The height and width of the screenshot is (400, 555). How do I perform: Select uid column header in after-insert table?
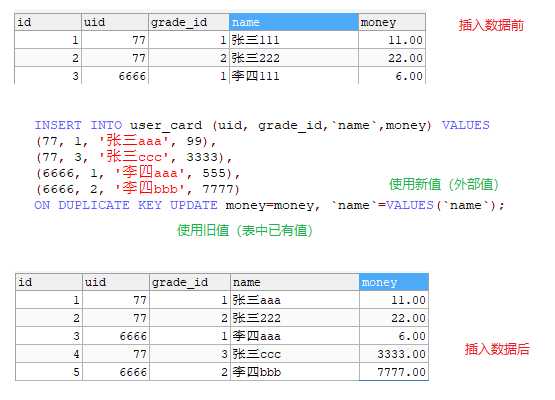click(116, 282)
